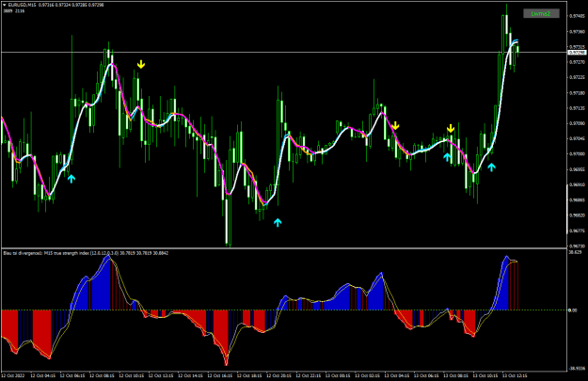The width and height of the screenshot is (588, 381).
Task: Click the 12 Oct 2022 time label
Action: pos(12,375)
